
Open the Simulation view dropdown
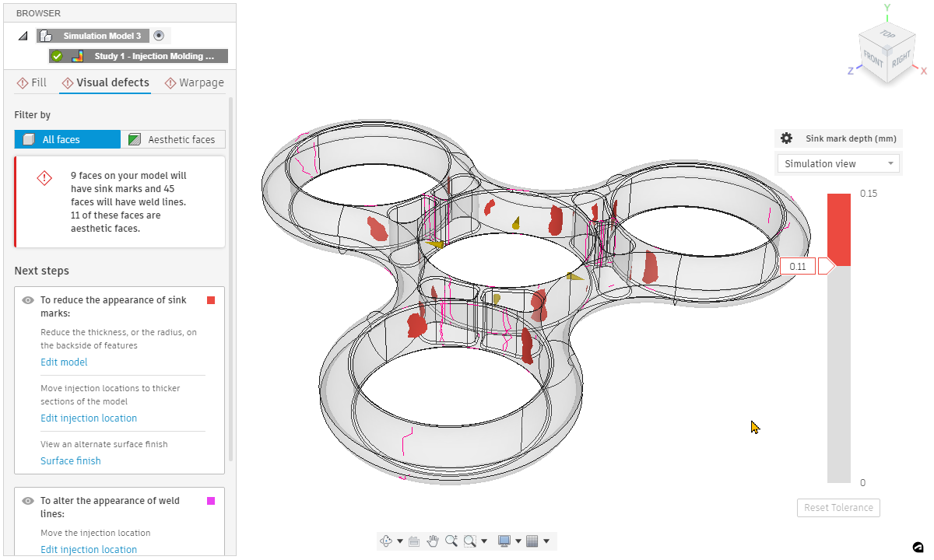tap(838, 163)
